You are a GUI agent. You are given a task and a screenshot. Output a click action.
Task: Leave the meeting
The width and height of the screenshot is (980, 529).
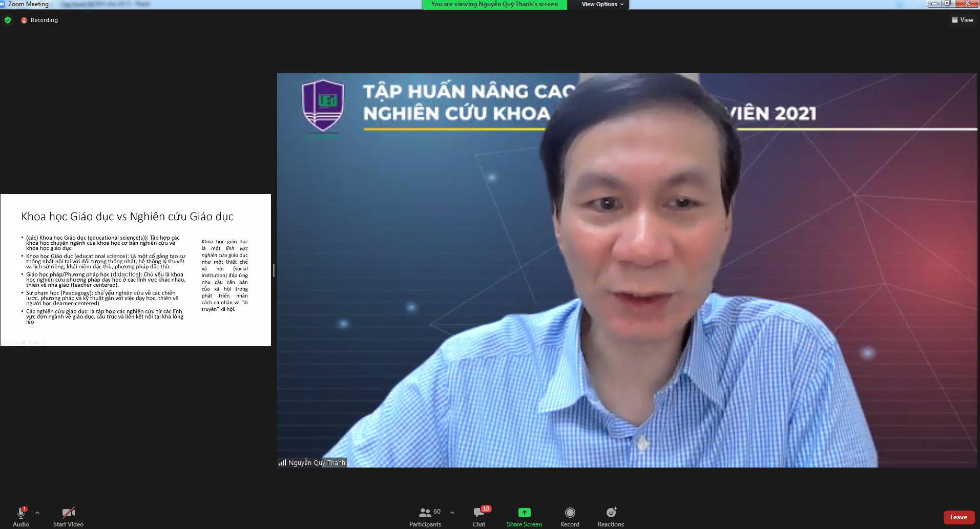point(958,517)
